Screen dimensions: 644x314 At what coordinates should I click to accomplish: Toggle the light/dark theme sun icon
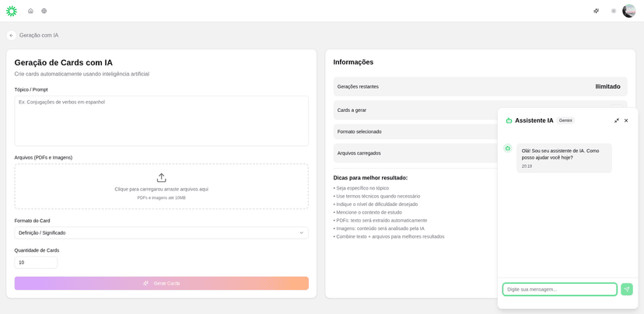pyautogui.click(x=613, y=11)
